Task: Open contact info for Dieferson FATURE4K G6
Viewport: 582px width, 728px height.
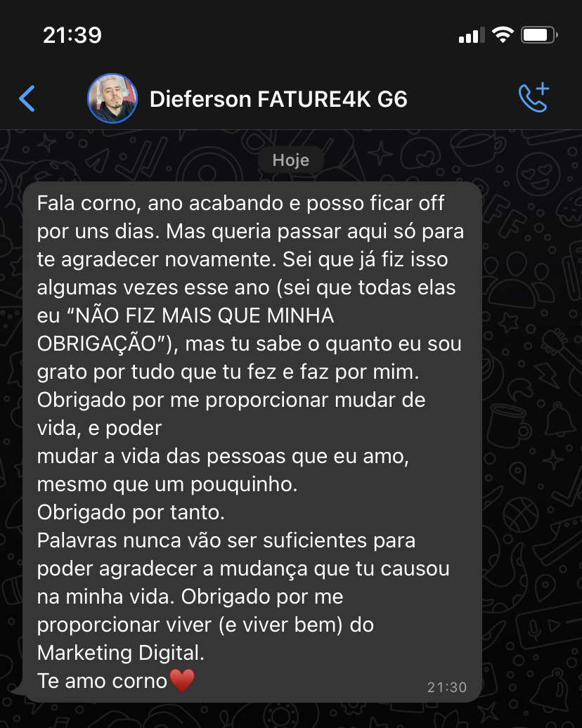Action: click(278, 99)
